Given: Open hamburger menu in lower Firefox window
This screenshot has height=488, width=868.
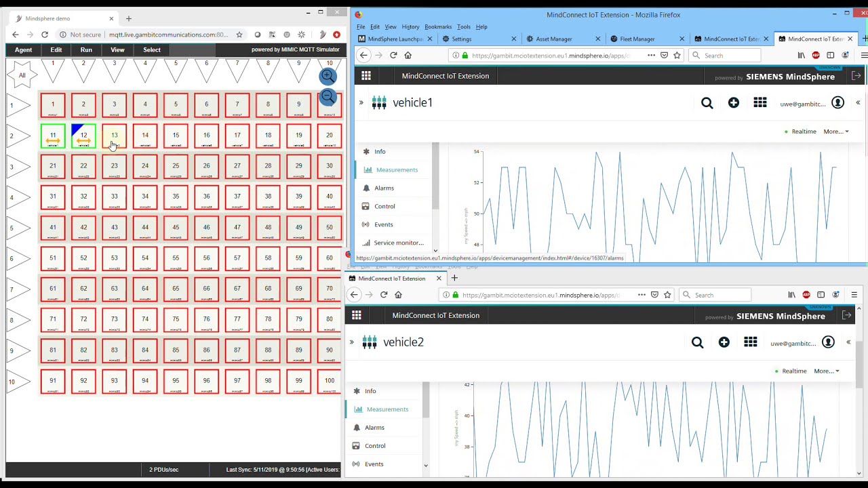Looking at the screenshot, I should click(854, 295).
